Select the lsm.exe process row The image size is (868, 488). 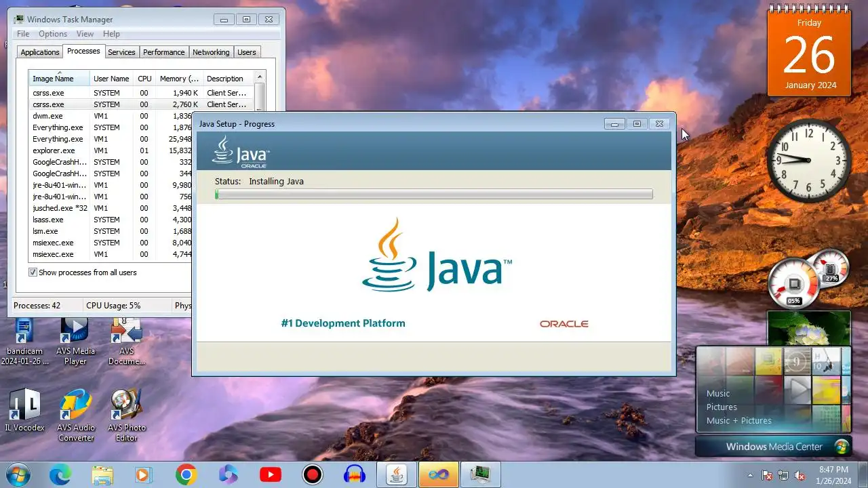point(112,231)
